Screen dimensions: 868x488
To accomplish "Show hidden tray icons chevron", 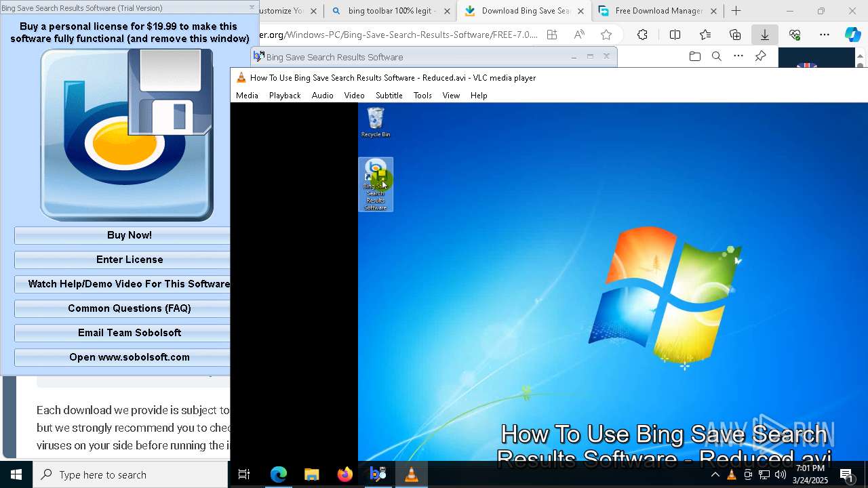I will [x=715, y=474].
